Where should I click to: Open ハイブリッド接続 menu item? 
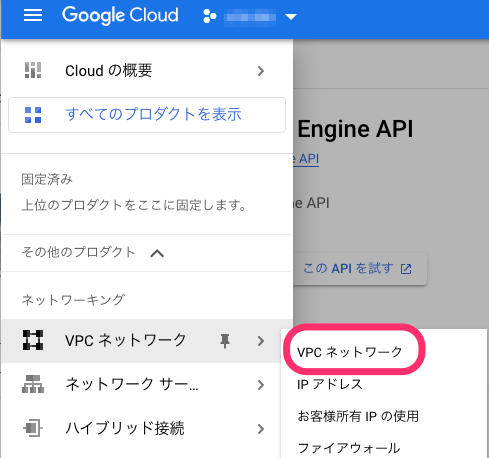[x=147, y=428]
